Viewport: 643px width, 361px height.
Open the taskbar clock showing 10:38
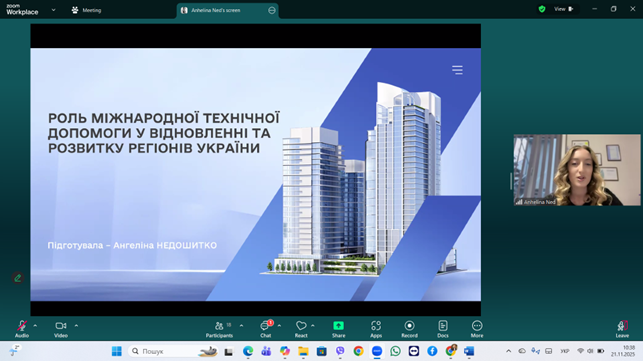[x=623, y=351]
